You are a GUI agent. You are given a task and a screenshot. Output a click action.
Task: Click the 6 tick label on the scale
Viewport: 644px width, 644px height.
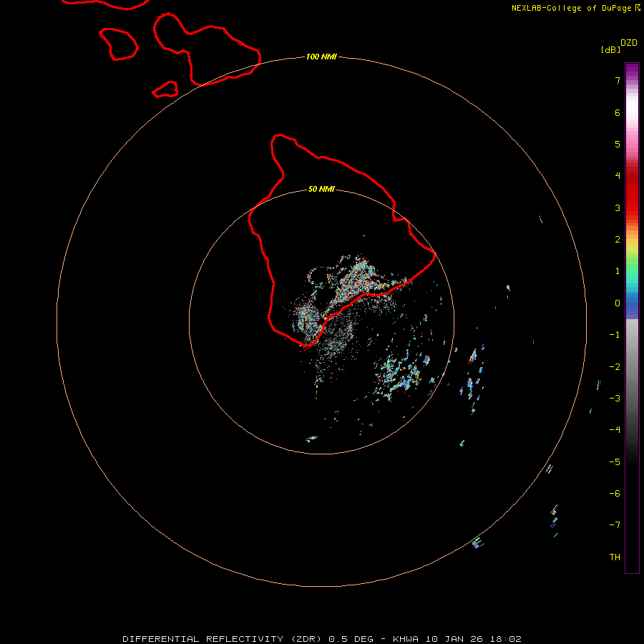pyautogui.click(x=618, y=112)
